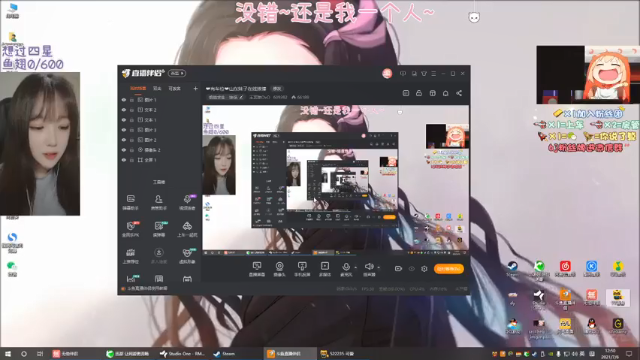This screenshot has width=640, height=360.
Task: Open the notification center on the taskbar
Action: click(x=629, y=353)
